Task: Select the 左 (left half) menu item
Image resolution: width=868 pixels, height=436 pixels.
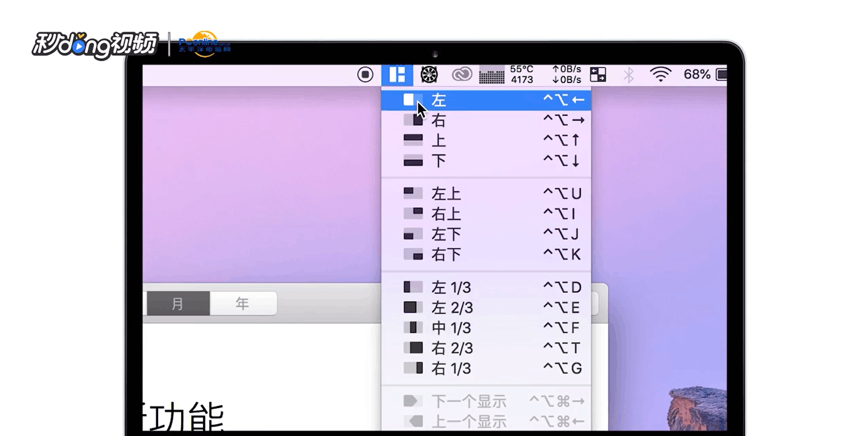Action: click(486, 100)
